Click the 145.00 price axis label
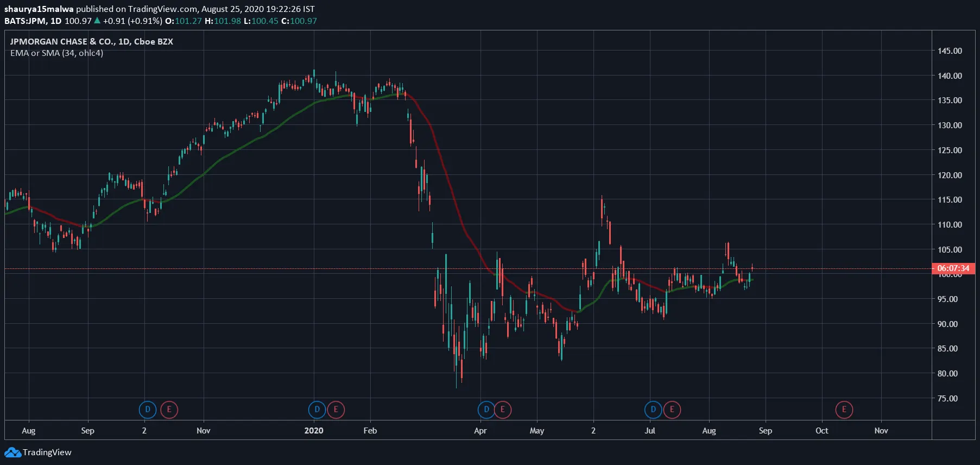Image resolution: width=980 pixels, height=465 pixels. coord(950,51)
